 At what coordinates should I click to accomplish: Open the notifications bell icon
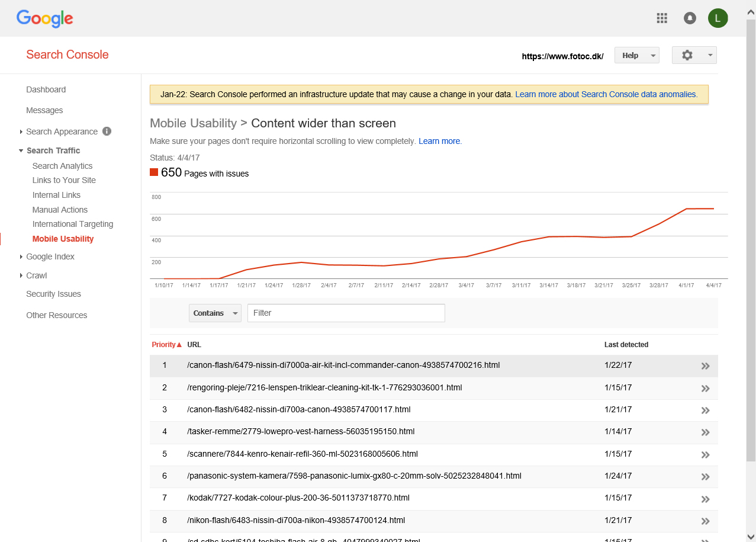click(x=690, y=18)
